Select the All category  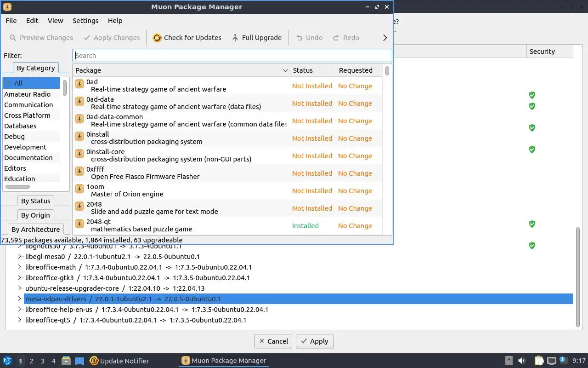point(31,83)
